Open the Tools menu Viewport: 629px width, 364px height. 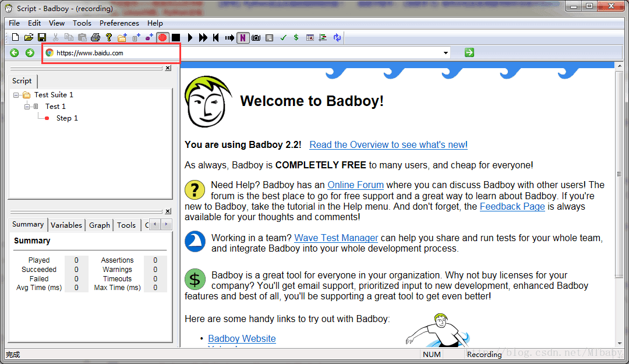pyautogui.click(x=82, y=23)
